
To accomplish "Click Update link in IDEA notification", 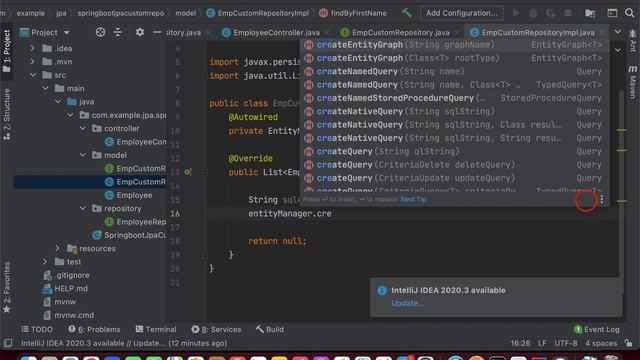I will 407,303.
